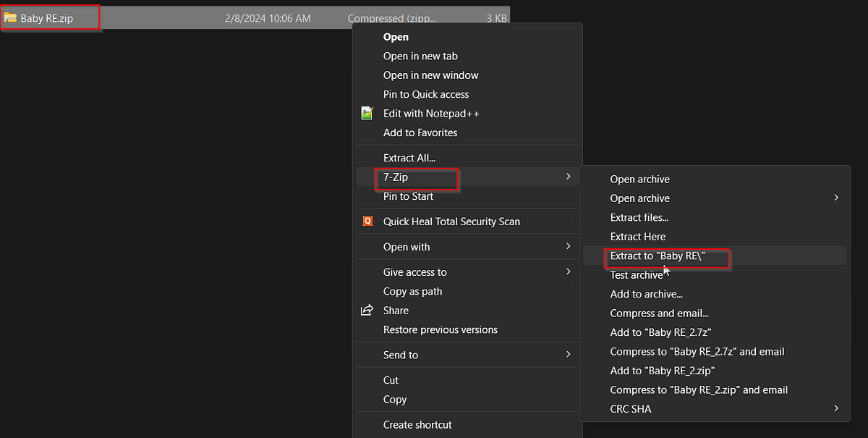The height and width of the screenshot is (438, 868).
Task: Select Create shortcut entry
Action: tap(417, 425)
